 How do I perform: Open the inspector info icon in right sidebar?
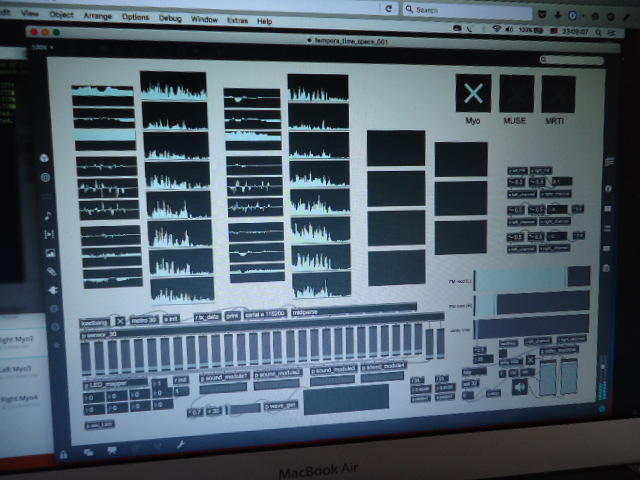click(608, 188)
